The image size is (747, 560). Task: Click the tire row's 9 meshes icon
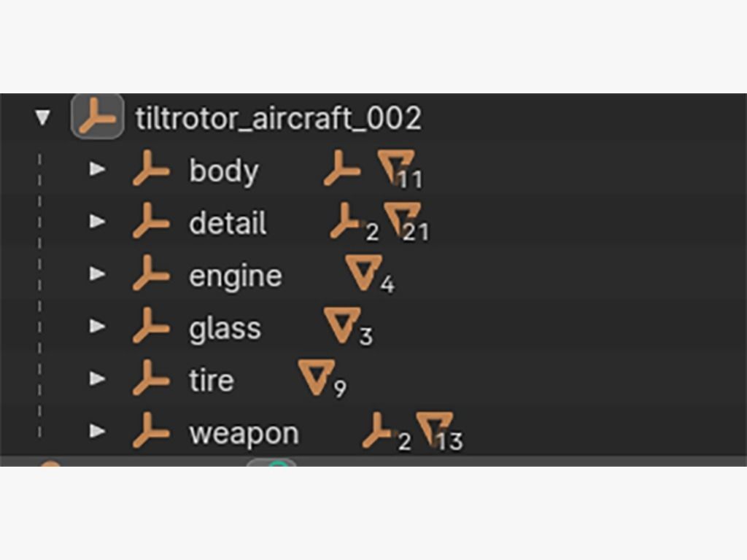[317, 378]
